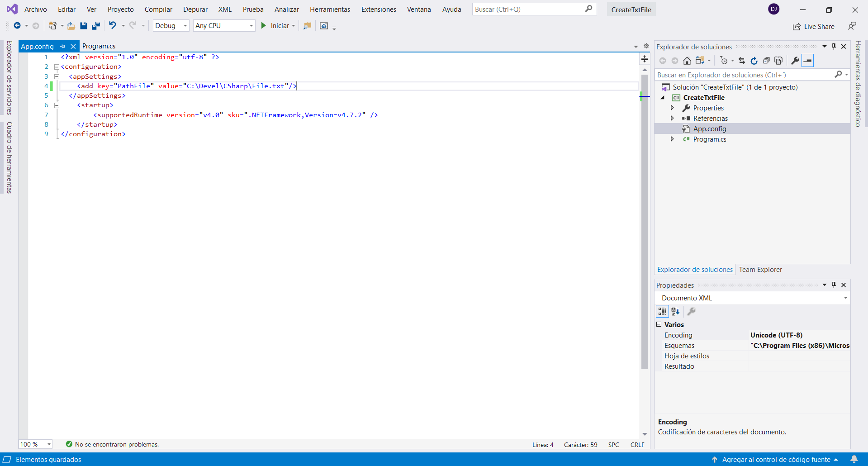Click Collapse All icon in Solution Explorer
The image size is (868, 466).
point(766,61)
